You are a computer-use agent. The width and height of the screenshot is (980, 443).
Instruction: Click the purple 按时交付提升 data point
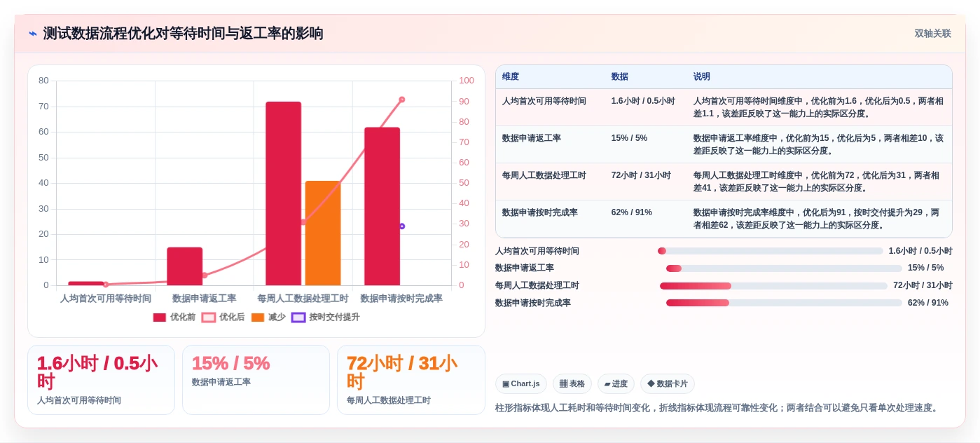point(402,226)
